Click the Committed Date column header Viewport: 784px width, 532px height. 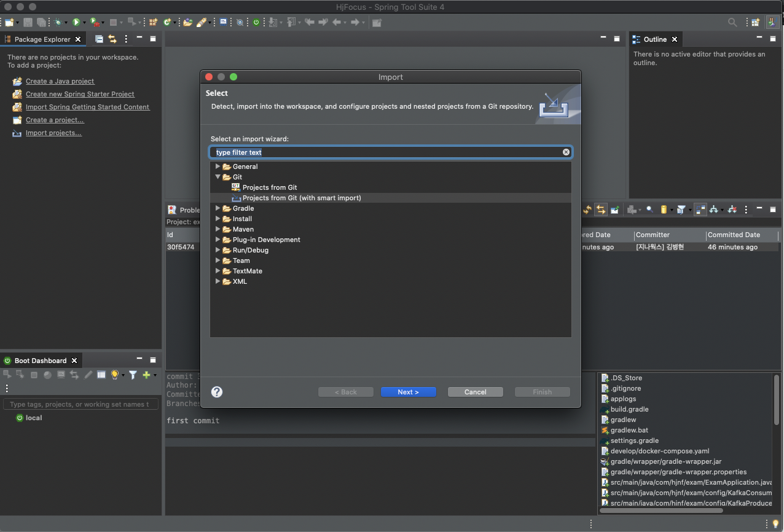click(x=742, y=235)
